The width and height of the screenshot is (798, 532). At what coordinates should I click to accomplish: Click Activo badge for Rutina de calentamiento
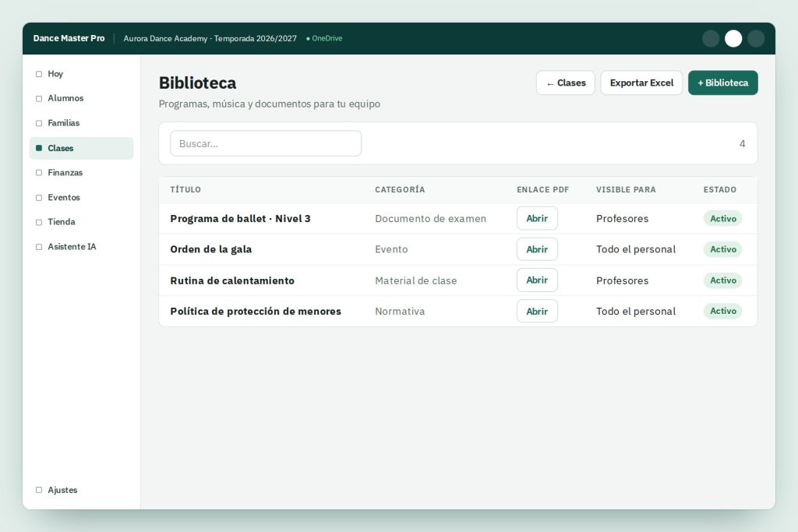point(722,280)
